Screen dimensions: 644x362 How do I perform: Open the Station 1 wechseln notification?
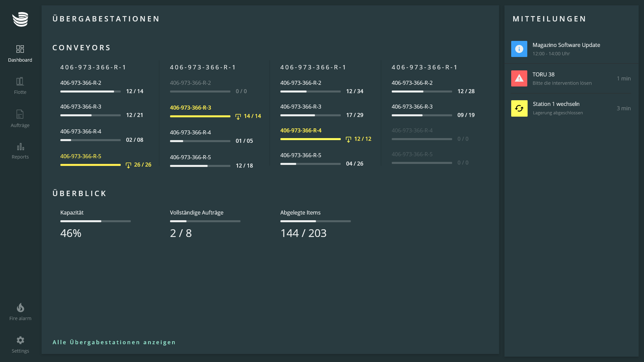tap(556, 104)
